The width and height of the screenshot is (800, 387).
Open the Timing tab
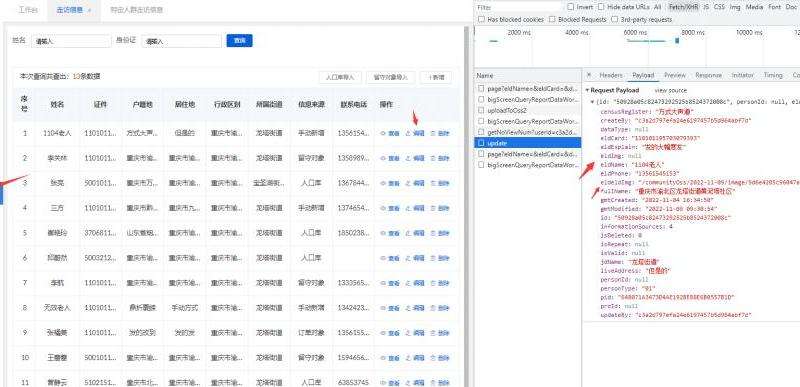pos(773,75)
